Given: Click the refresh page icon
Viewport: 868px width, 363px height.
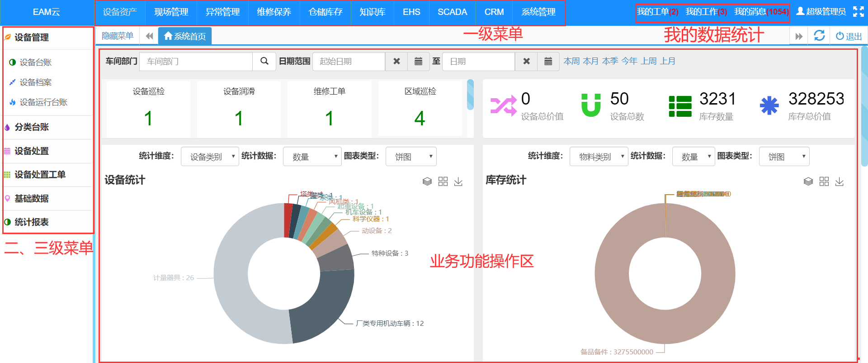Looking at the screenshot, I should pos(819,36).
